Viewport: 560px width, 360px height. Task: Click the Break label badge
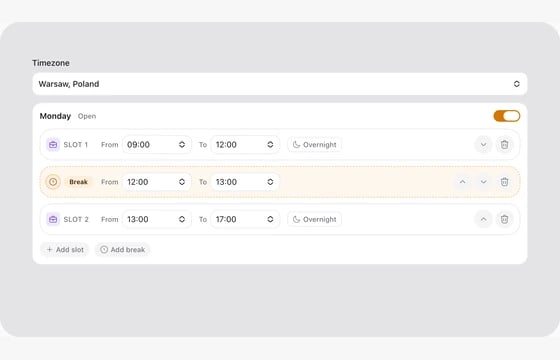[78, 182]
